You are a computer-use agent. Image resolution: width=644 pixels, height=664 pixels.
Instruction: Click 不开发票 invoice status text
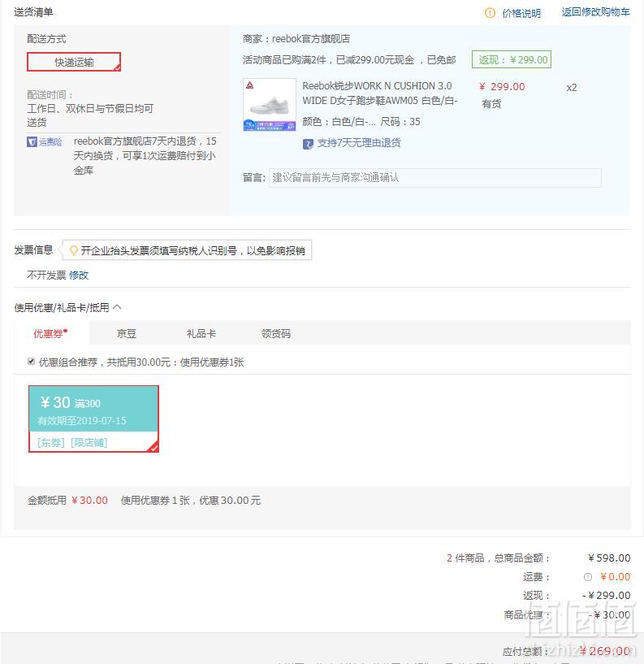(x=46, y=276)
